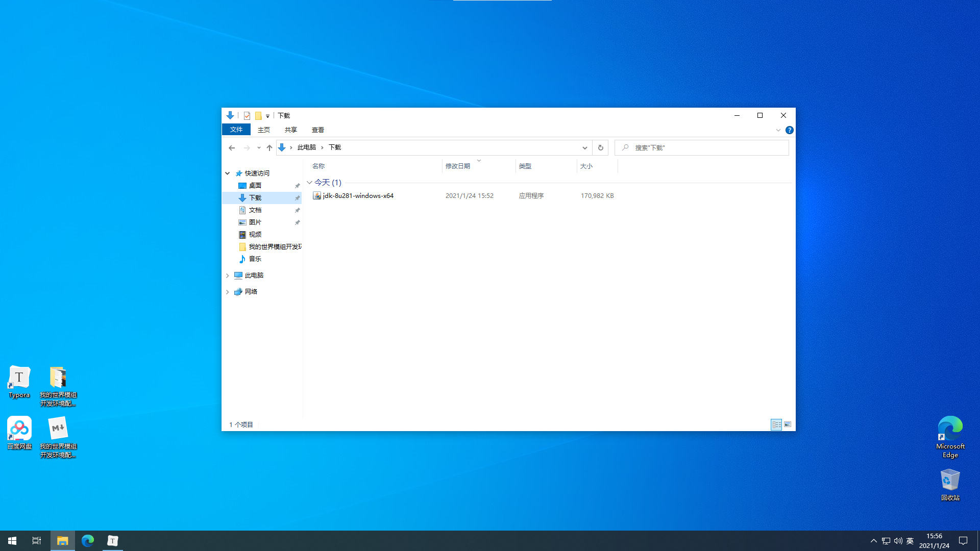Open the Help question mark icon
Image resolution: width=980 pixels, height=551 pixels.
[789, 130]
